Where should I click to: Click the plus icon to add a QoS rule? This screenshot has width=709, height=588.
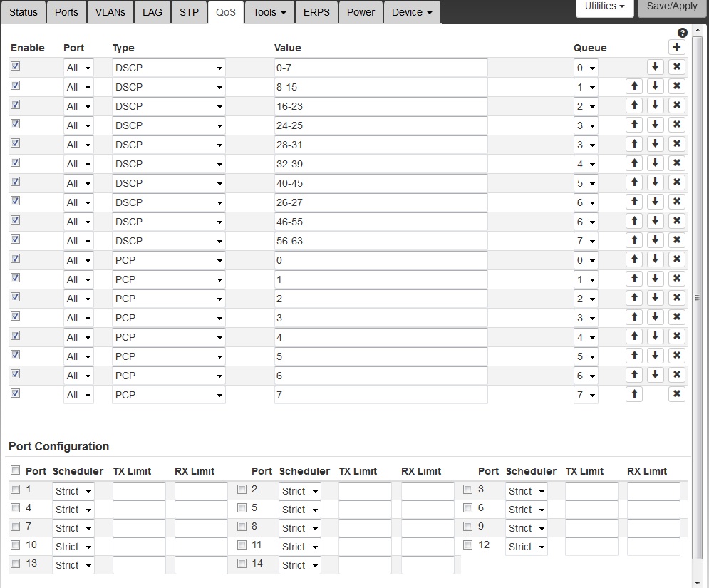(676, 48)
